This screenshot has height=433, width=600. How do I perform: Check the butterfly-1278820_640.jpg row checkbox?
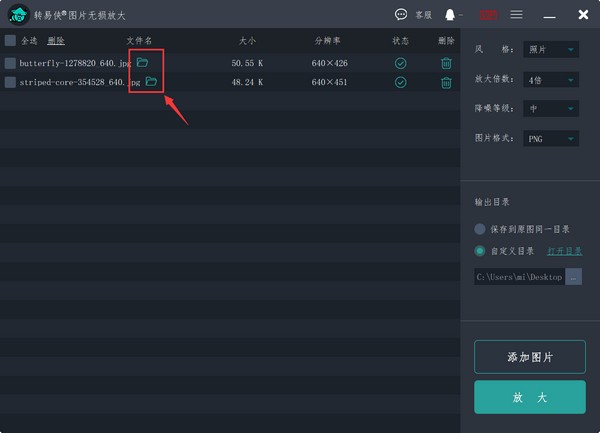[10, 63]
